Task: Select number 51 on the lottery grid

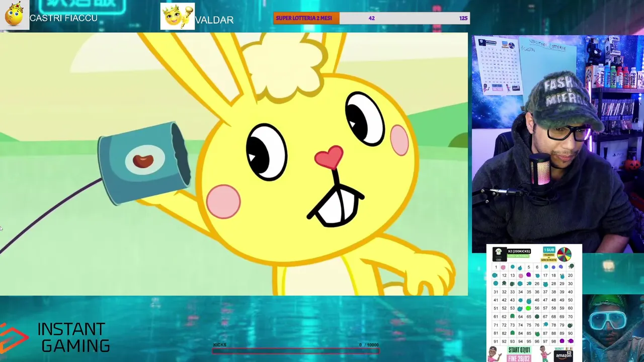Action: coord(496,308)
